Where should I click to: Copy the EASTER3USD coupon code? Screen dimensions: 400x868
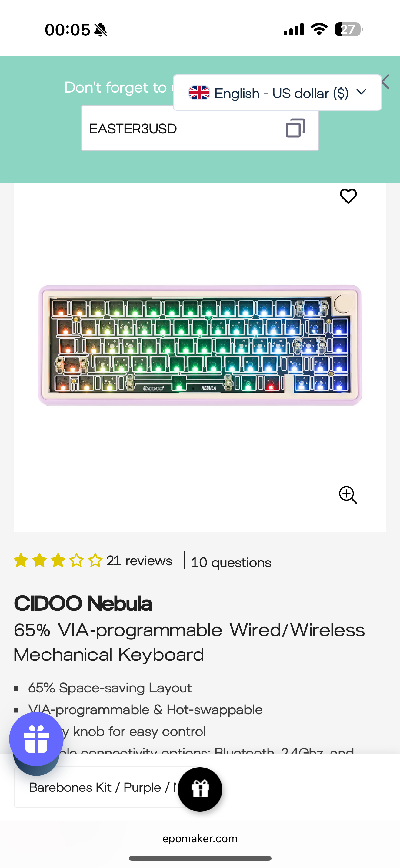(x=295, y=128)
